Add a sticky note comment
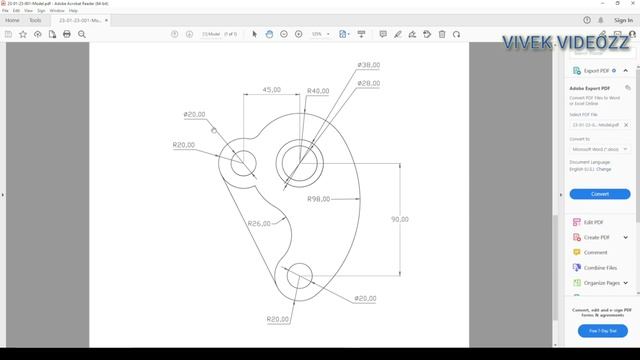The width and height of the screenshot is (640, 360). (x=383, y=34)
